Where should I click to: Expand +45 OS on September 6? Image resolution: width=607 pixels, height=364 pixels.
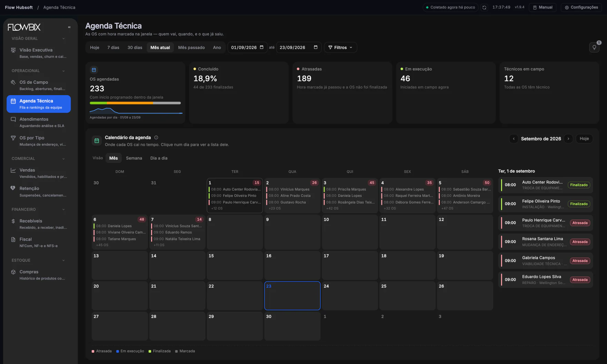click(x=102, y=245)
